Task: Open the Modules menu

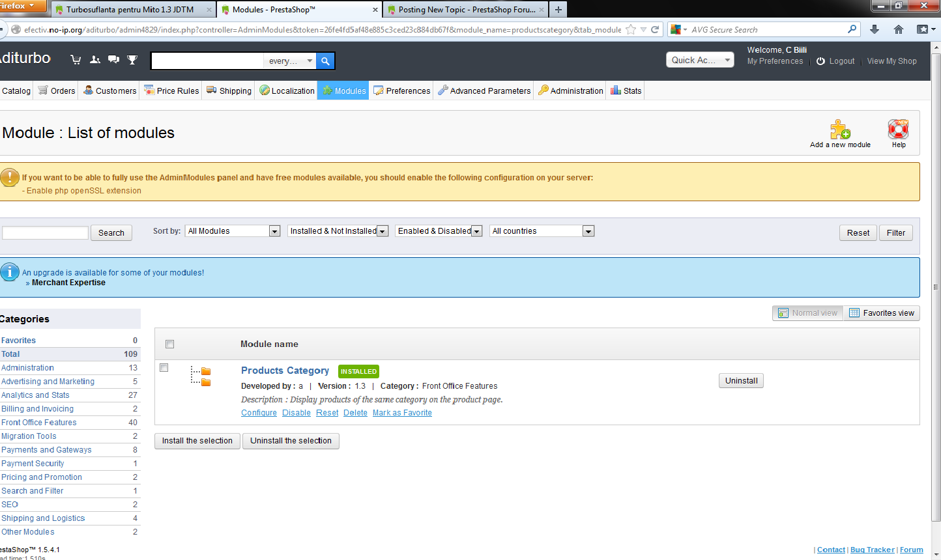Action: [343, 91]
